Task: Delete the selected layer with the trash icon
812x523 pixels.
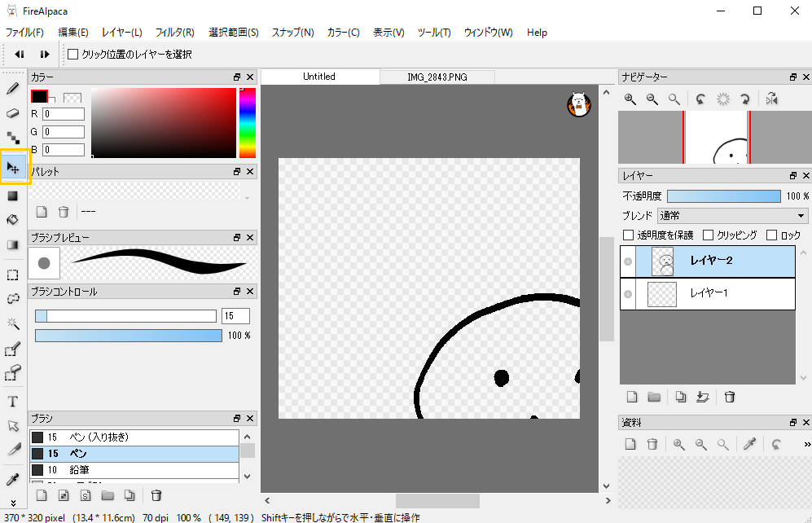Action: pyautogui.click(x=729, y=397)
